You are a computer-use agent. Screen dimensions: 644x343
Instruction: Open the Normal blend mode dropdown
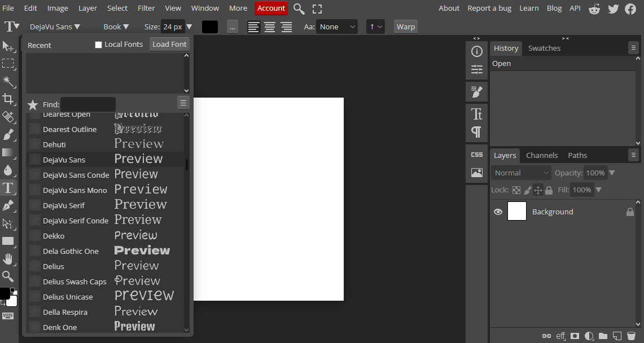[x=521, y=173]
